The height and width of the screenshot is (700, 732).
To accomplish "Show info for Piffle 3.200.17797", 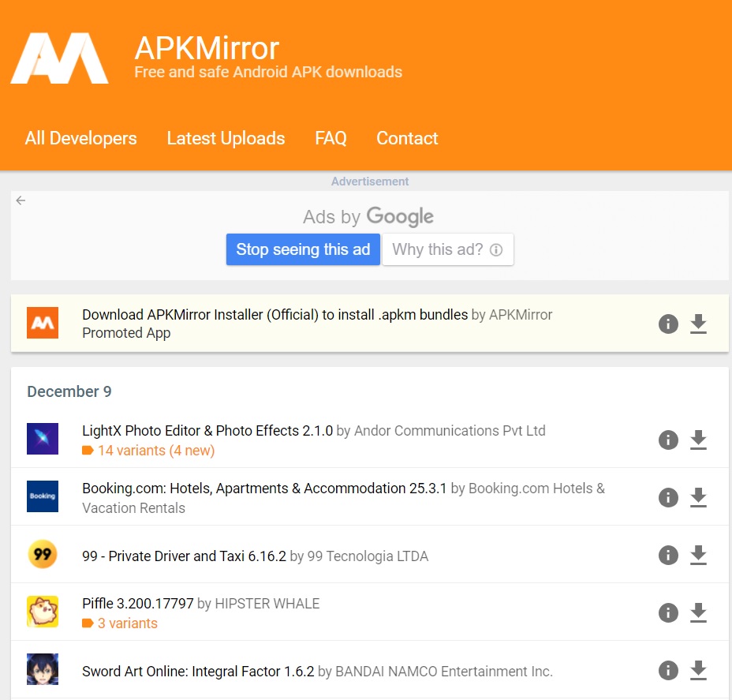I will click(668, 612).
